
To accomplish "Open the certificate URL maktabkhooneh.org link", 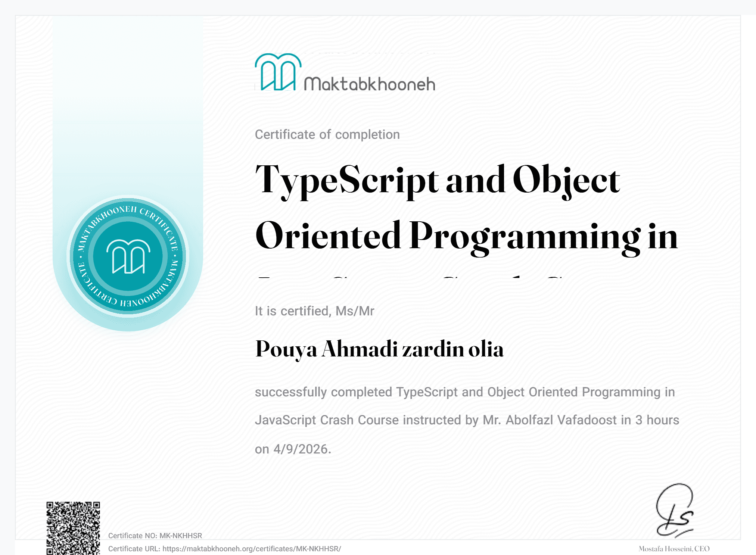I will pos(252,549).
